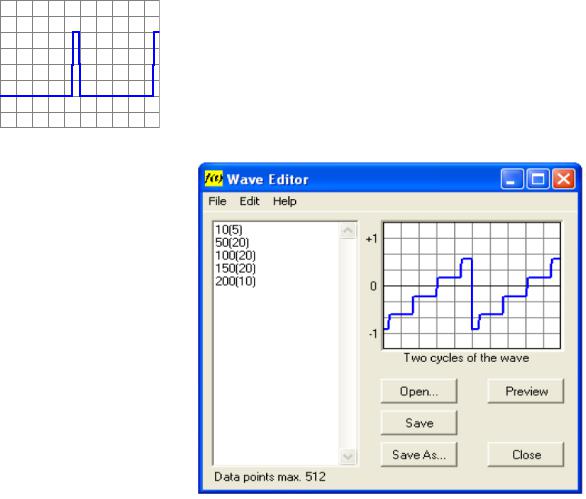Image resolution: width=586 pixels, height=499 pixels.
Task: Click the Open... button
Action: (x=419, y=391)
